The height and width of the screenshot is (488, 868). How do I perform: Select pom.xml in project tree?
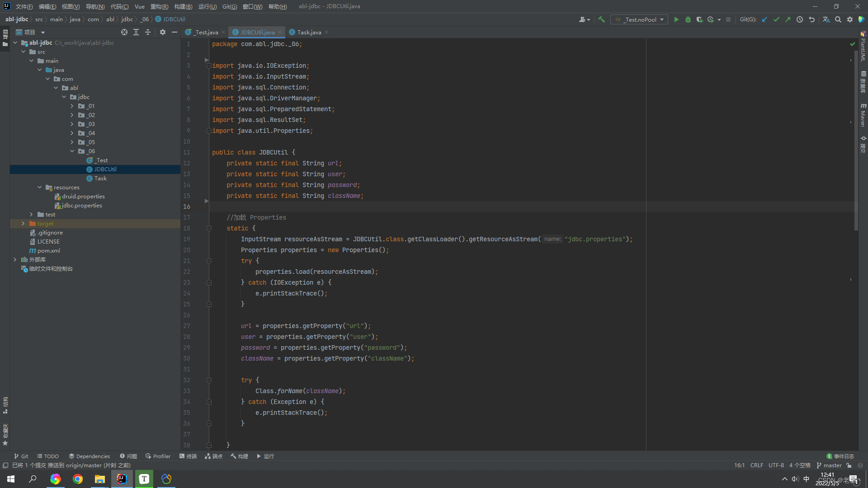pyautogui.click(x=48, y=251)
